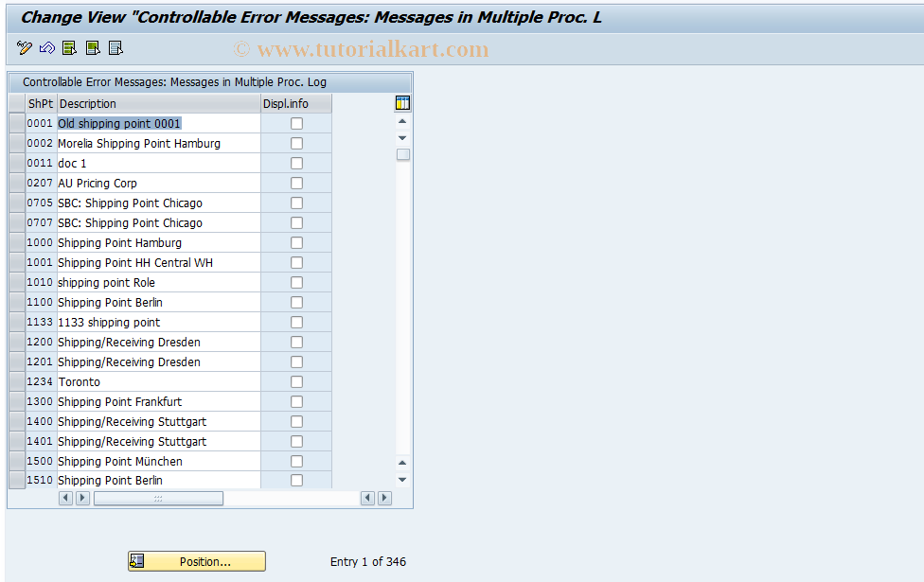The height and width of the screenshot is (582, 924).
Task: Check Displ.info for doc 1 row
Action: coord(297,163)
